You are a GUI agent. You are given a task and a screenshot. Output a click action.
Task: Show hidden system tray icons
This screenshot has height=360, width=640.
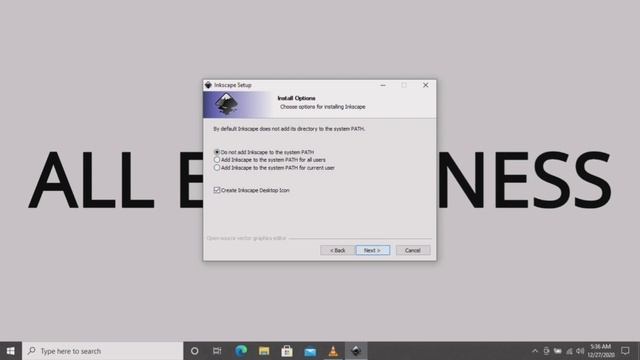click(535, 351)
